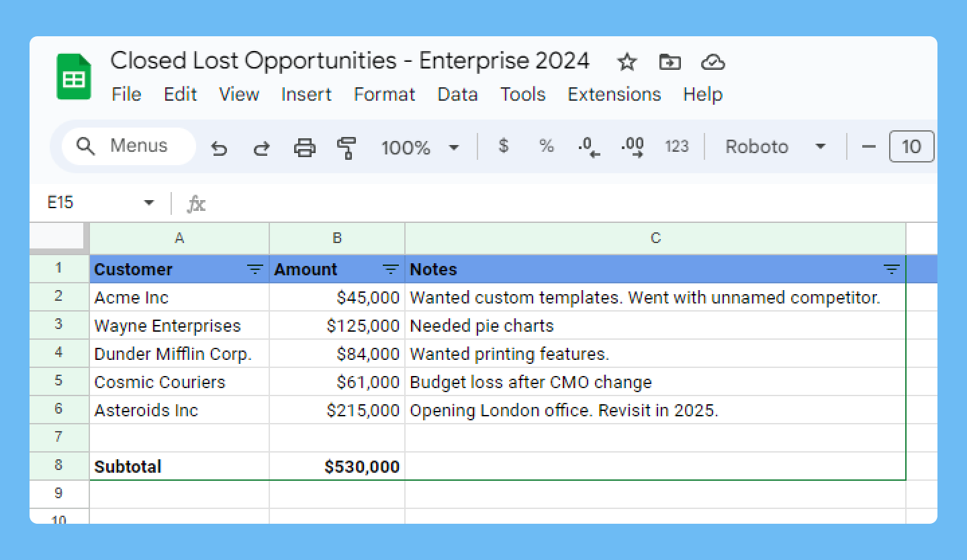The height and width of the screenshot is (560, 967).
Task: Select the $215,000 amount cell
Action: coord(337,410)
